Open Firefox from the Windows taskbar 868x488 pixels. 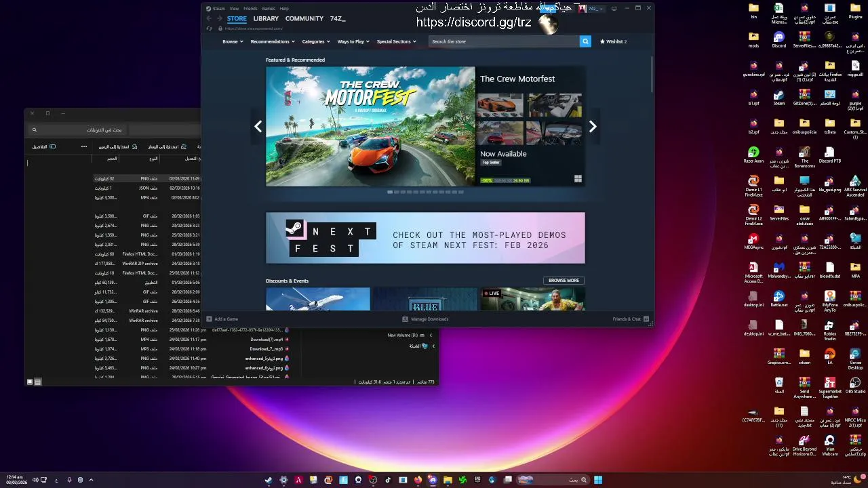coord(418,480)
